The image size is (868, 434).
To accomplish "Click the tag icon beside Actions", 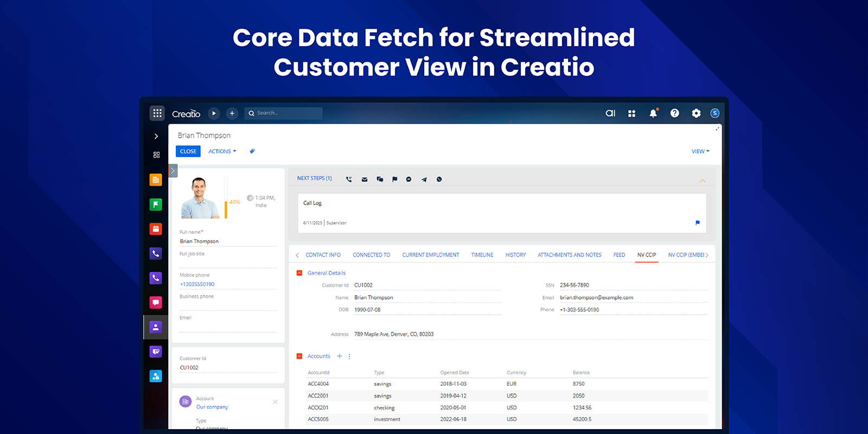I will pyautogui.click(x=252, y=151).
